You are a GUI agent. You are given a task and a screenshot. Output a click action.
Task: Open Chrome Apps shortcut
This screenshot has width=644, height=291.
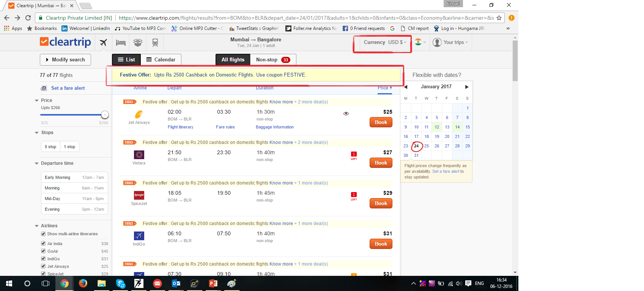(x=13, y=28)
